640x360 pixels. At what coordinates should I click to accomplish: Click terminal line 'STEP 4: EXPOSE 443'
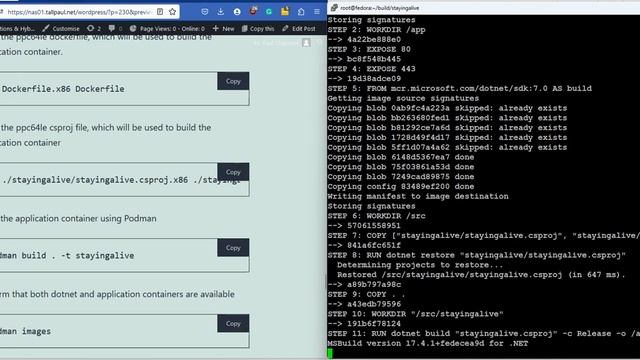point(371,69)
